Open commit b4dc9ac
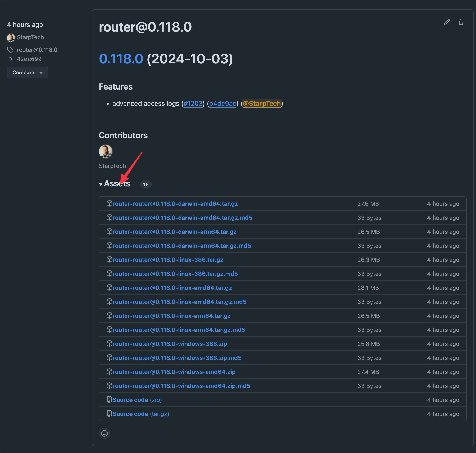 (222, 104)
